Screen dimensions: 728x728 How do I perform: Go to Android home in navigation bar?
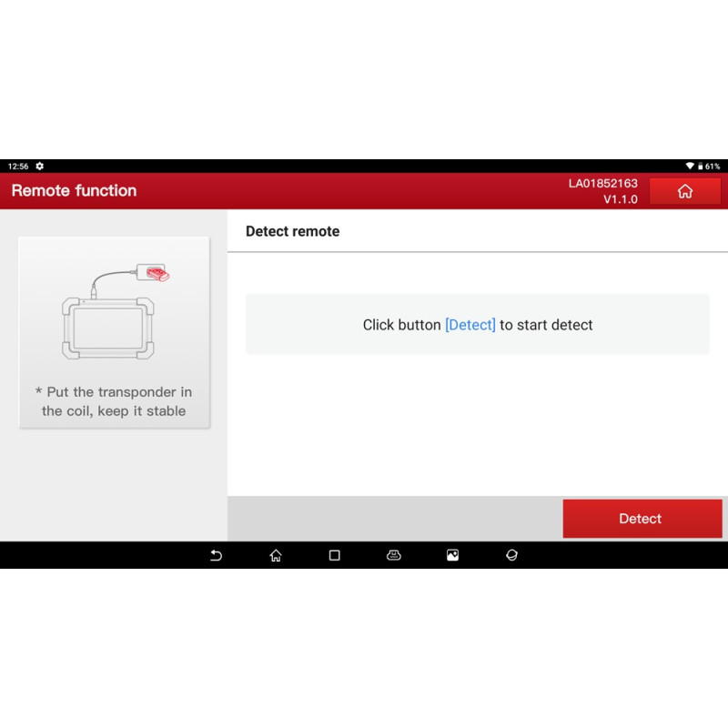(276, 555)
